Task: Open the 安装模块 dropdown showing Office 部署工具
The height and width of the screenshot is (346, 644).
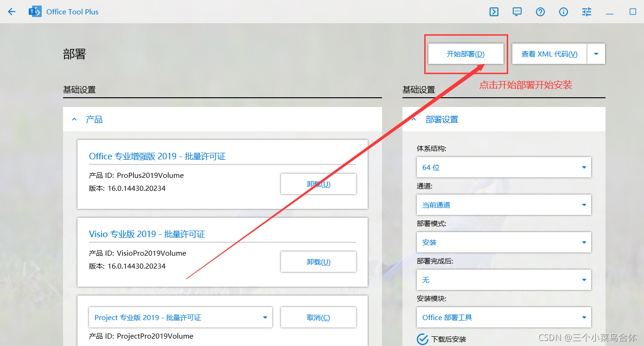Action: (504, 317)
